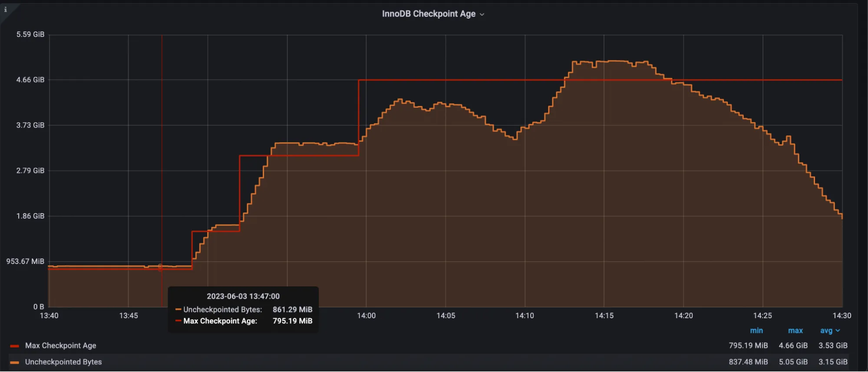Click the 3.15 GiB avg value in legend
The width and height of the screenshot is (868, 372).
point(833,362)
